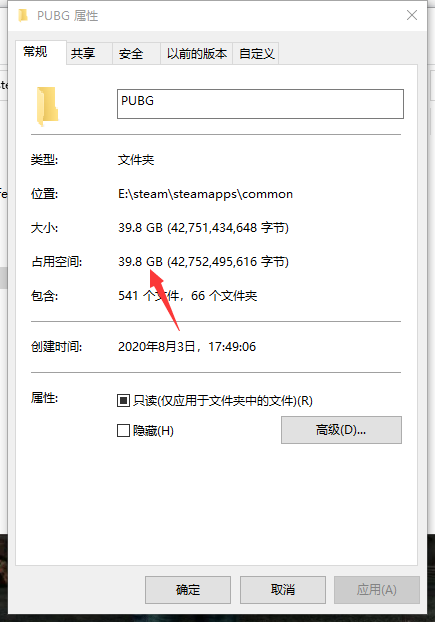Screen dimensions: 435x622
Task: Select the 自定义 tab
Action: click(256, 53)
